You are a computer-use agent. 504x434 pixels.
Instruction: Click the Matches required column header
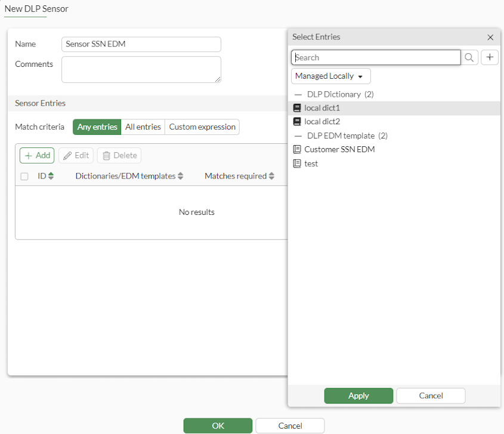point(236,176)
